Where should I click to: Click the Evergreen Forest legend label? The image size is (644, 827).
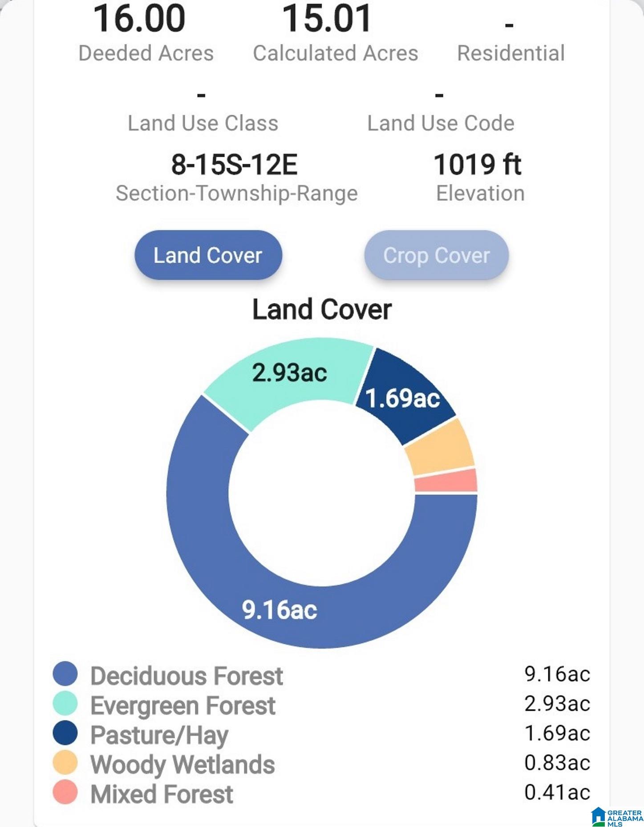pos(183,705)
